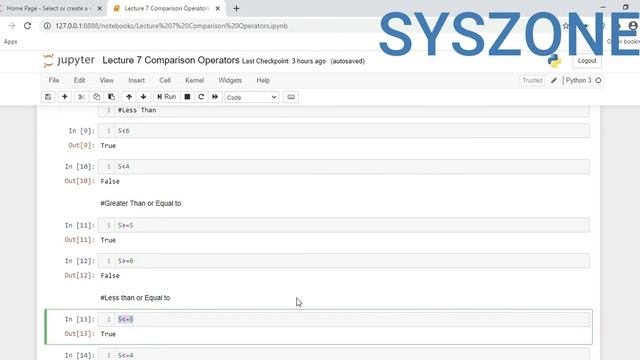This screenshot has height=360, width=640.
Task: Interrupt the kernel with the stop icon
Action: [x=187, y=97]
